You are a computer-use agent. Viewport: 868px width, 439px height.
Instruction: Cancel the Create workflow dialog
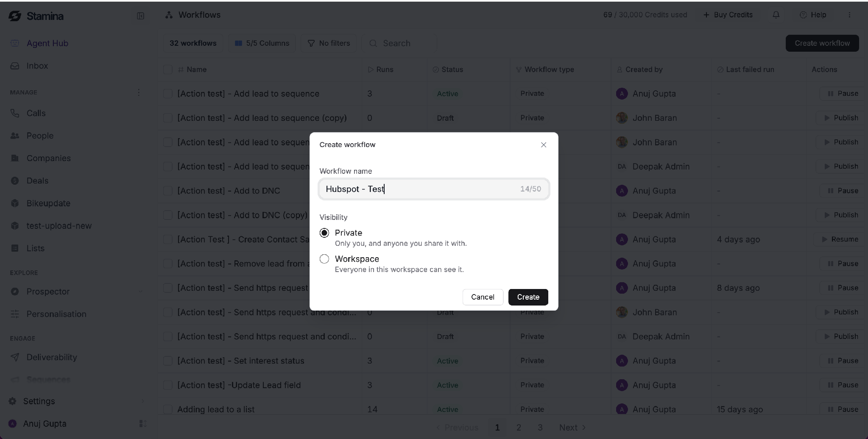[483, 297]
